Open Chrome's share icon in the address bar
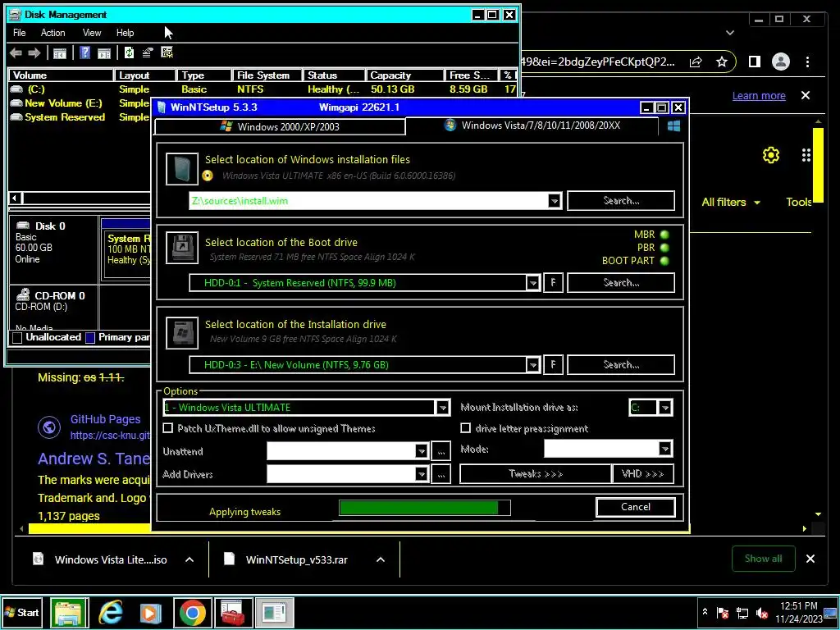Viewport: 840px width, 630px height. 696,62
